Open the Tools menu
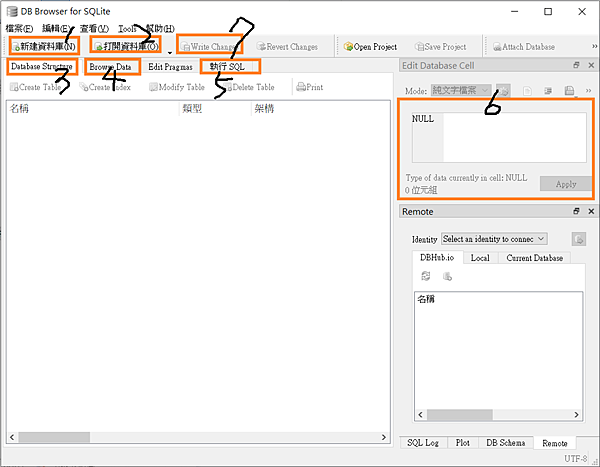600x467 pixels. pos(127,29)
